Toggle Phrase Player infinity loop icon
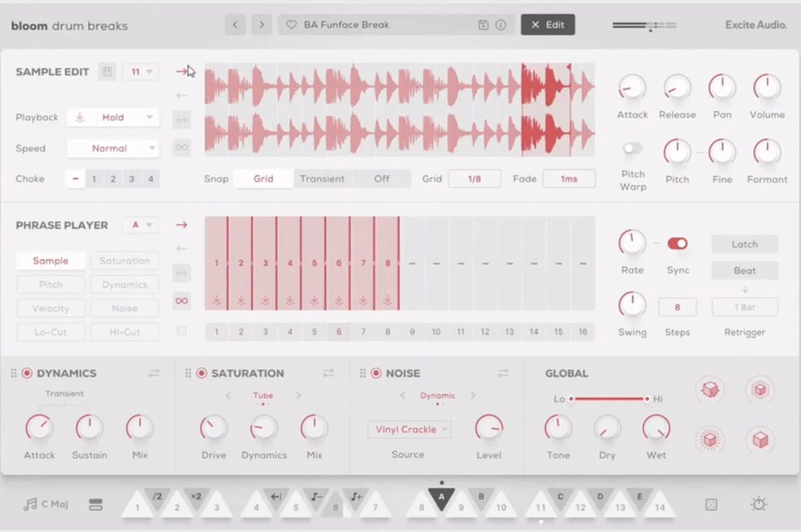The width and height of the screenshot is (801, 532). 182,300
